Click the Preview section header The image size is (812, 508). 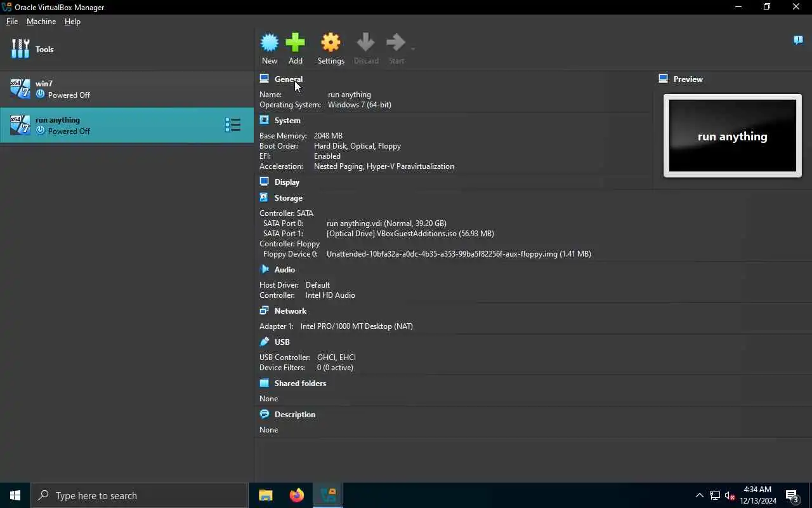688,79
